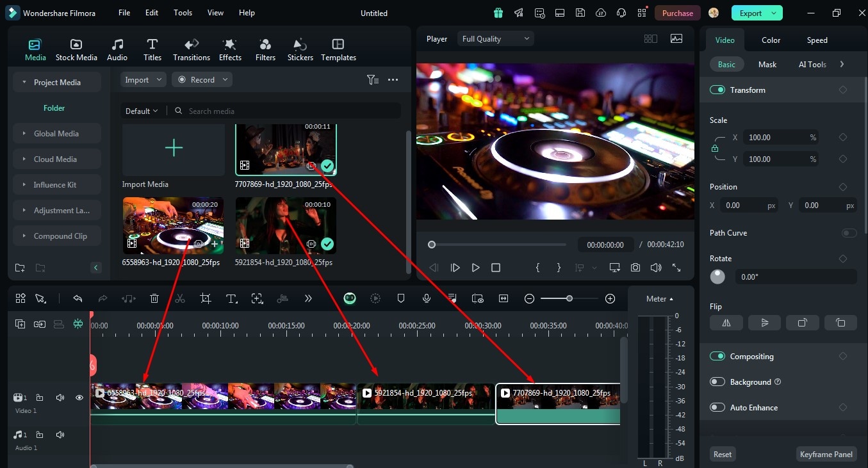The height and width of the screenshot is (468, 868).
Task: Add text with the Text tool icon
Action: [231, 298]
